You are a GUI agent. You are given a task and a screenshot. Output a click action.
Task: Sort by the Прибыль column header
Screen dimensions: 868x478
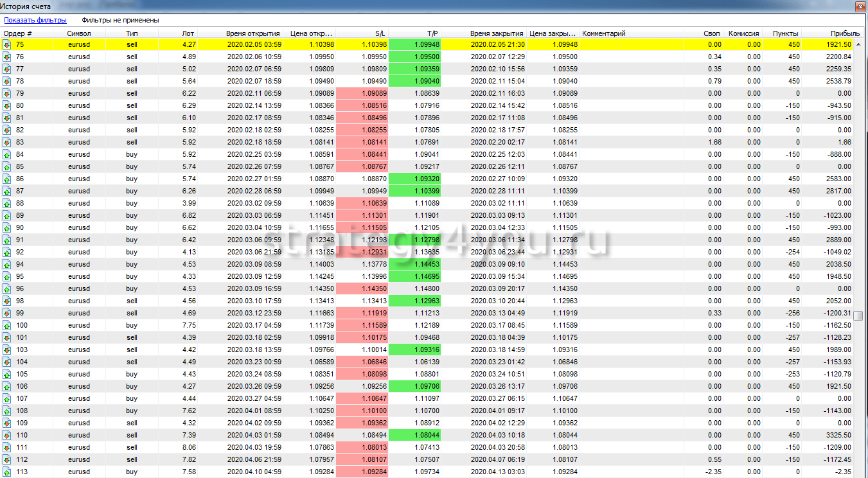[844, 33]
